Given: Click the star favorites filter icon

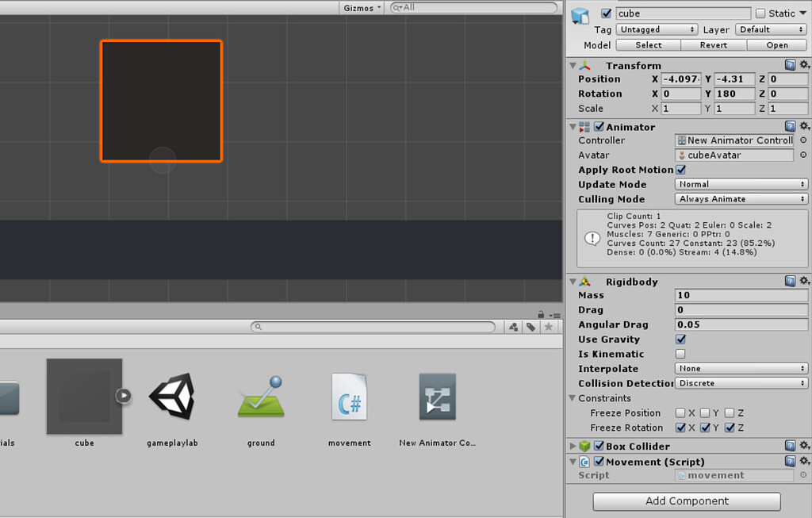Looking at the screenshot, I should [x=548, y=327].
